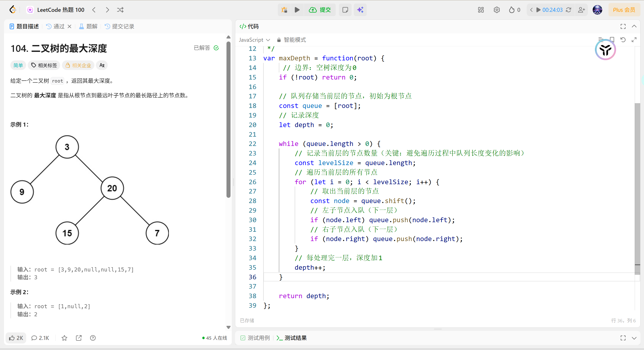Resume the timer play control
The image size is (644, 350).
coord(538,10)
